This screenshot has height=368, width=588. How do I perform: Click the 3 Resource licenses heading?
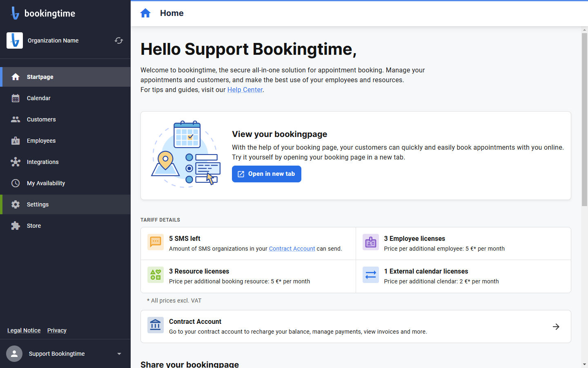(199, 271)
